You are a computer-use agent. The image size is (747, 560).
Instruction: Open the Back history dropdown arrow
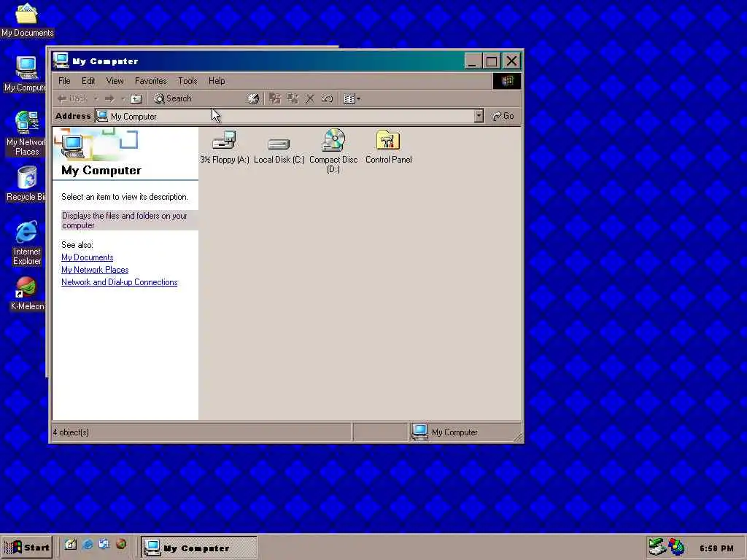[96, 98]
